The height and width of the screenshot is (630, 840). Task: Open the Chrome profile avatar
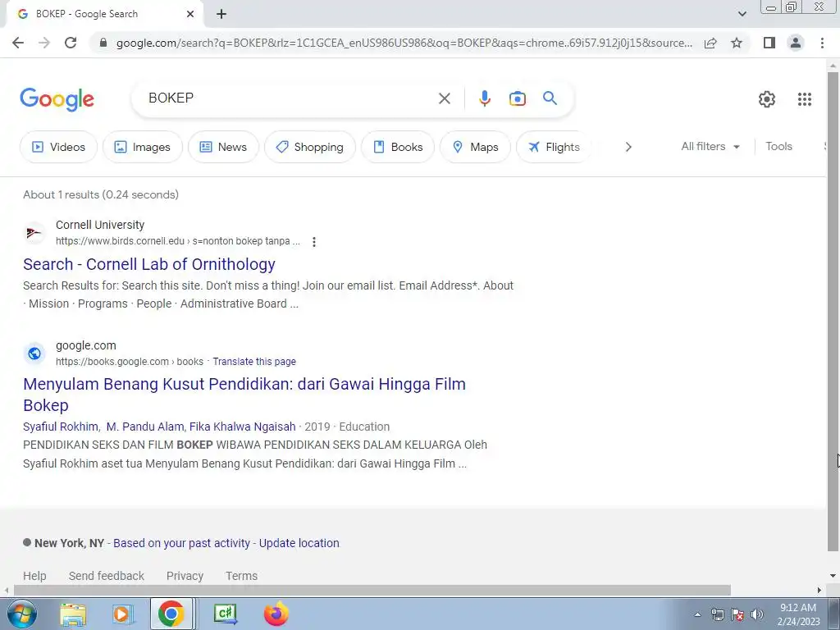click(x=796, y=43)
